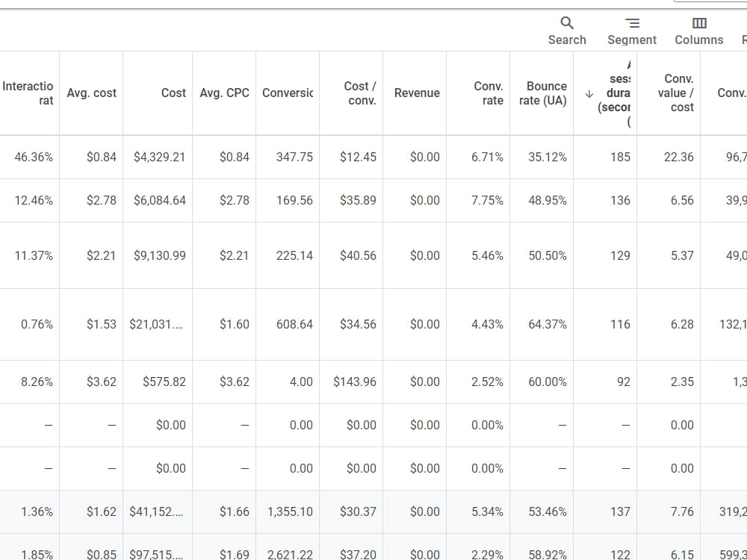The image size is (747, 560).
Task: Select the $4,329.21 cost cell
Action: coord(160,157)
